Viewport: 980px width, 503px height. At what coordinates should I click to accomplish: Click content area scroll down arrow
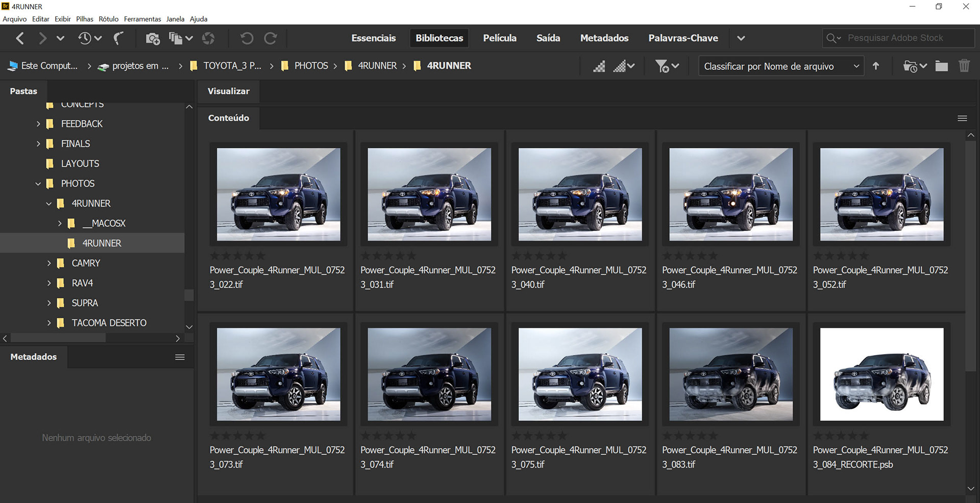[x=970, y=489]
